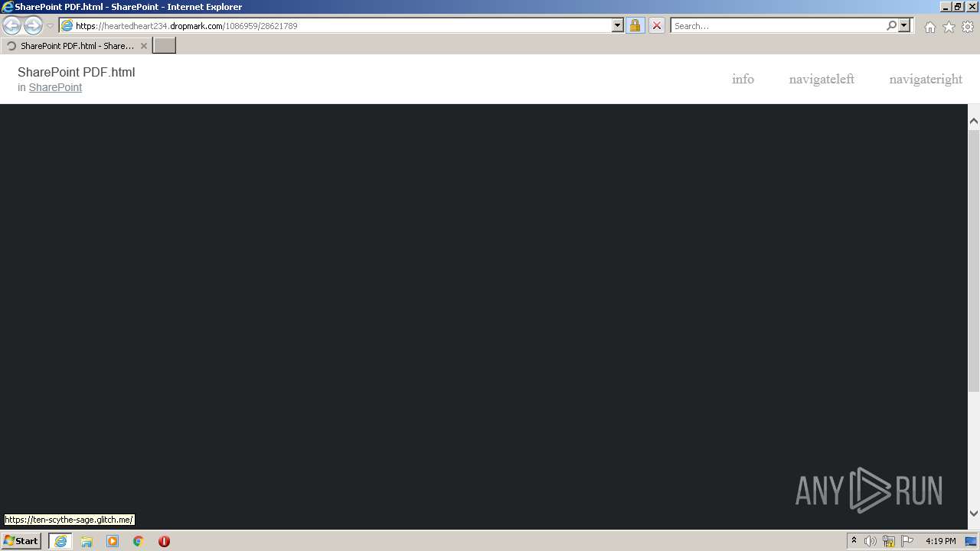Go to the Home page icon
Image resolution: width=980 pixels, height=551 pixels.
tap(929, 27)
